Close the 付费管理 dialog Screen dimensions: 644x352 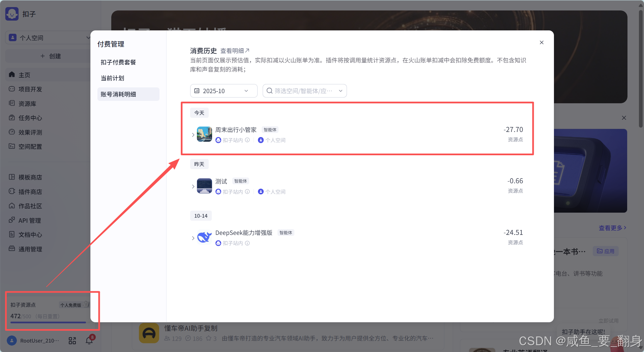(x=541, y=43)
